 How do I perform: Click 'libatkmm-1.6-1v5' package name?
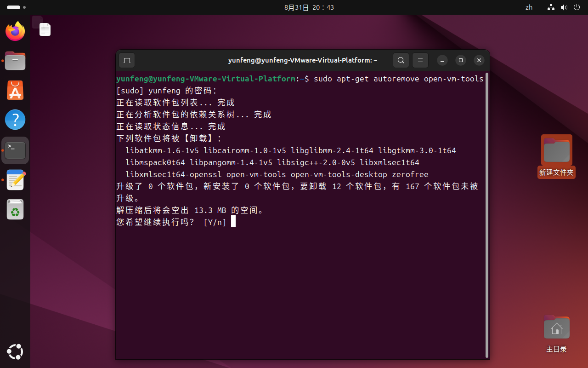[x=162, y=151]
